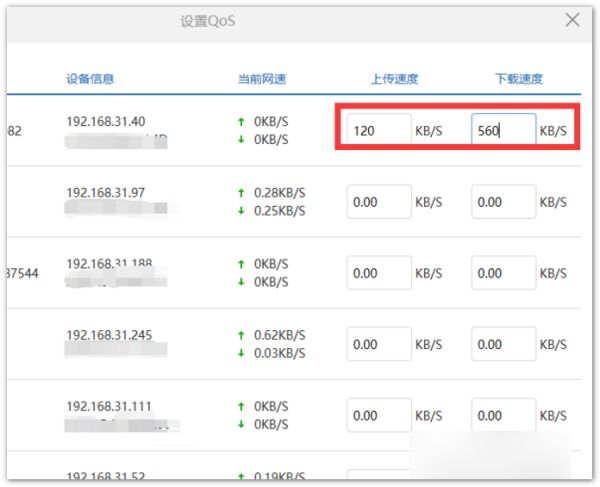Click the green upload arrow for 192.168.31.97
The image size is (600, 487).
pos(240,192)
